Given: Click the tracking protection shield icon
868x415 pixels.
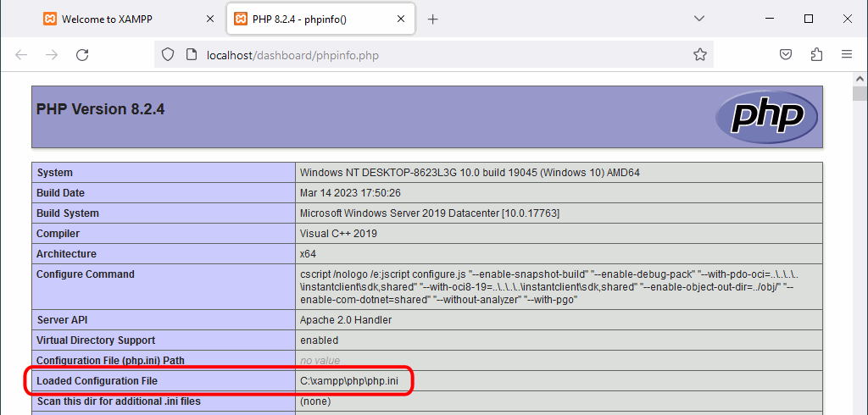Looking at the screenshot, I should click(168, 55).
